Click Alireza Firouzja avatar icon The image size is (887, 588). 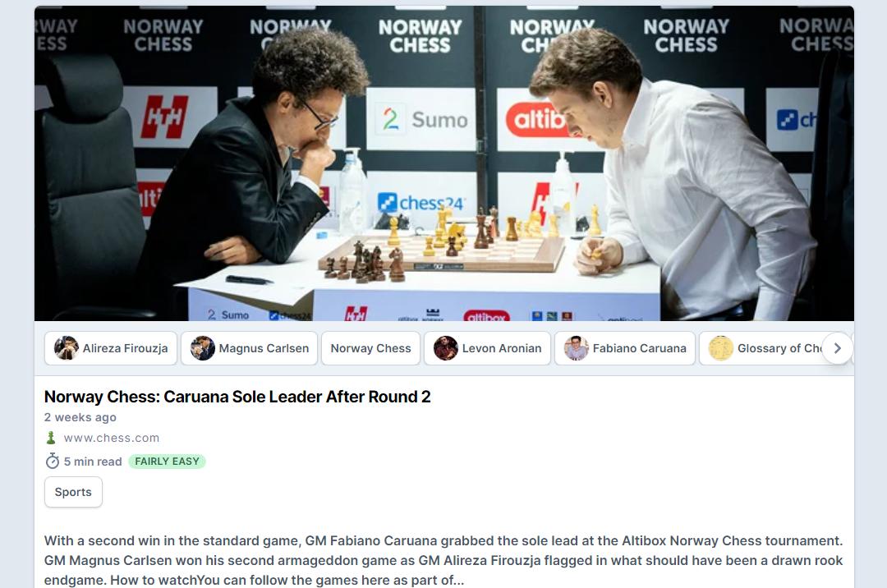pos(67,348)
